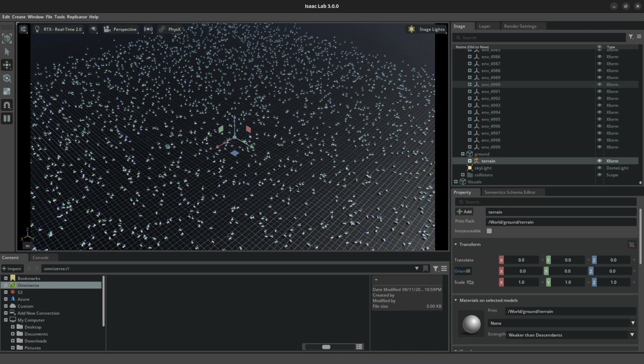Screen dimensions: 644x364
Task: Click the streaming broadcast icon in viewport
Action: tap(148, 29)
